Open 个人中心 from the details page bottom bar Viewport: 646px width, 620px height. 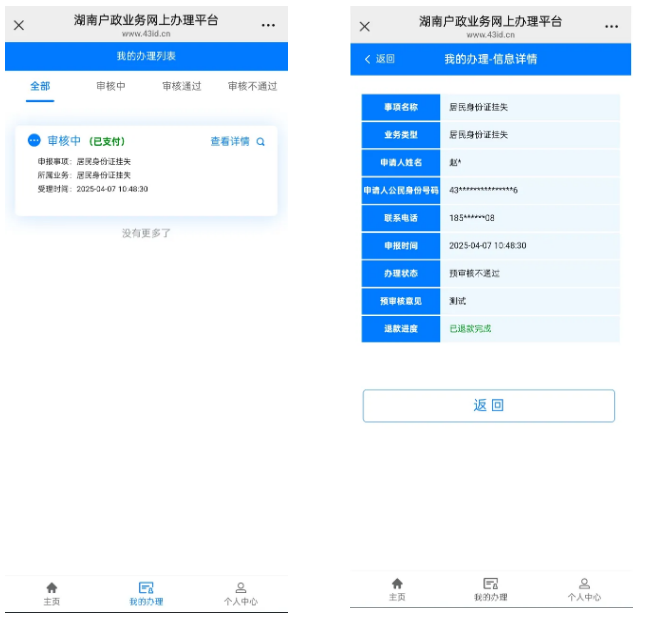[584, 584]
